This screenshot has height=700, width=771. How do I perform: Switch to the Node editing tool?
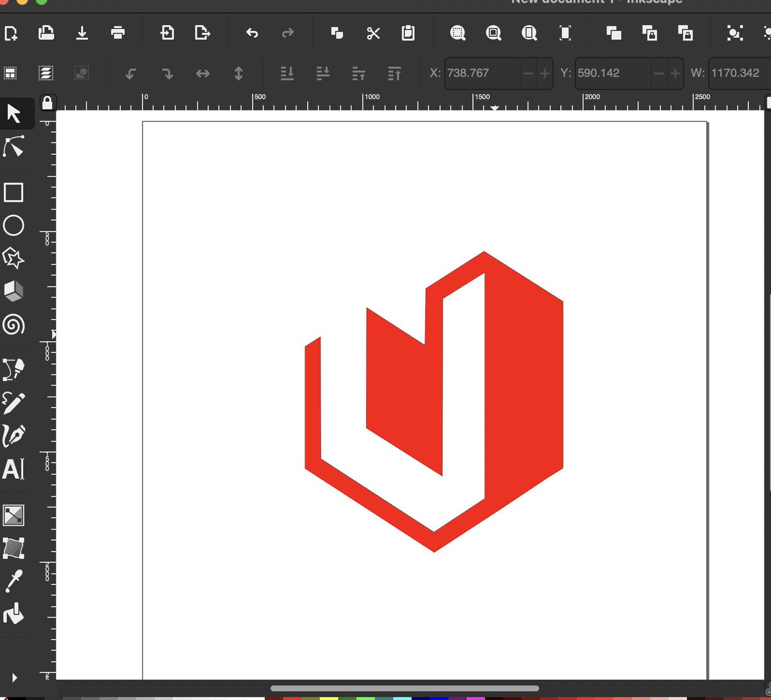(13, 147)
